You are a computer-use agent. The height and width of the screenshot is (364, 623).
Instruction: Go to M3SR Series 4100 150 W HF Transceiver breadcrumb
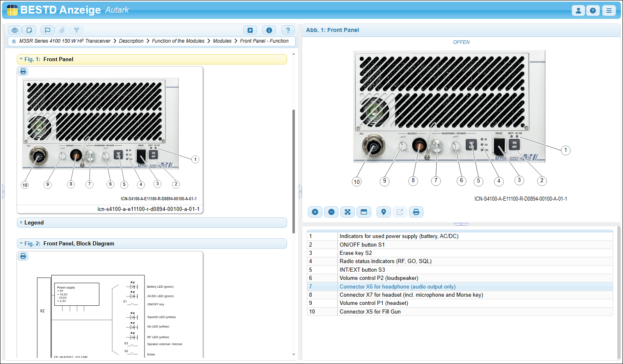pyautogui.click(x=65, y=41)
